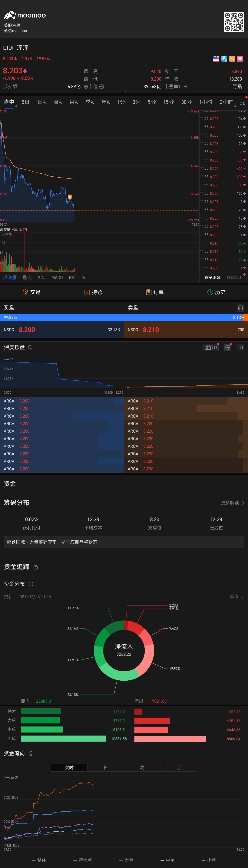
Task: Open the 历史 history button
Action: (x=216, y=292)
